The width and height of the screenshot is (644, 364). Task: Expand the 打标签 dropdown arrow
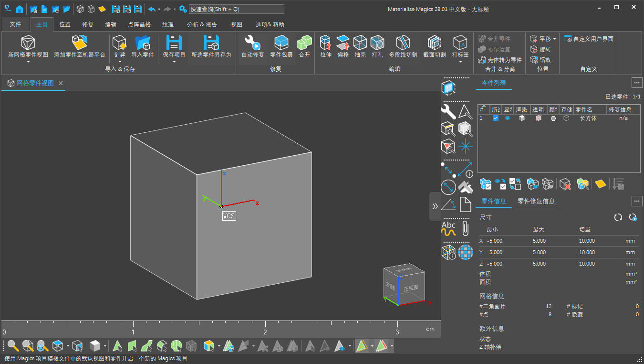click(460, 62)
